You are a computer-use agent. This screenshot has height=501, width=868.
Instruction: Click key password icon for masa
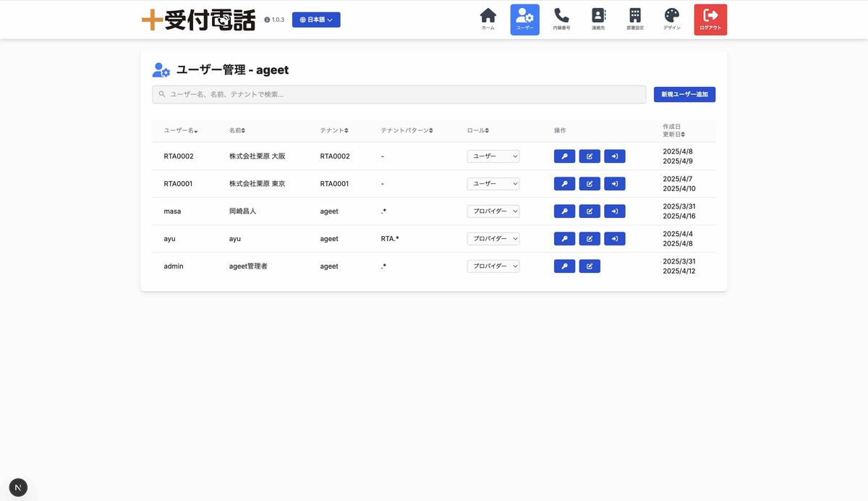point(564,211)
